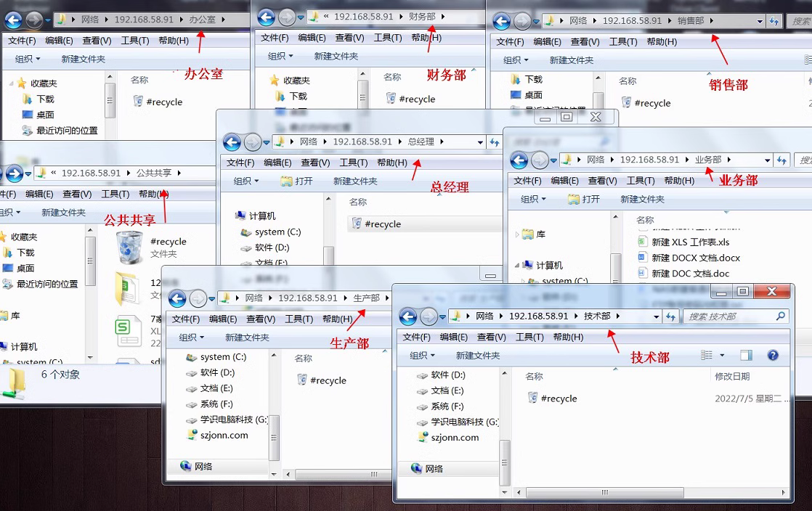
Task: Select 新建 XLS 工作表.xls in 业务部 window
Action: point(689,242)
